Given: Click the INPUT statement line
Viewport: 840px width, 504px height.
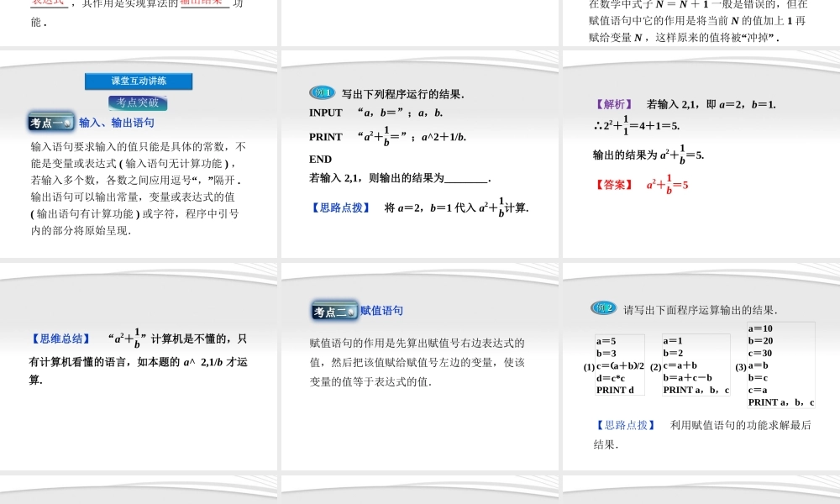Looking at the screenshot, I should tap(376, 113).
